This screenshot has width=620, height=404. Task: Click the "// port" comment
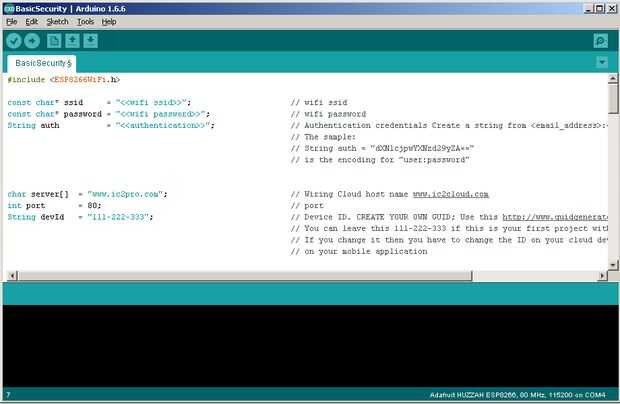click(307, 206)
